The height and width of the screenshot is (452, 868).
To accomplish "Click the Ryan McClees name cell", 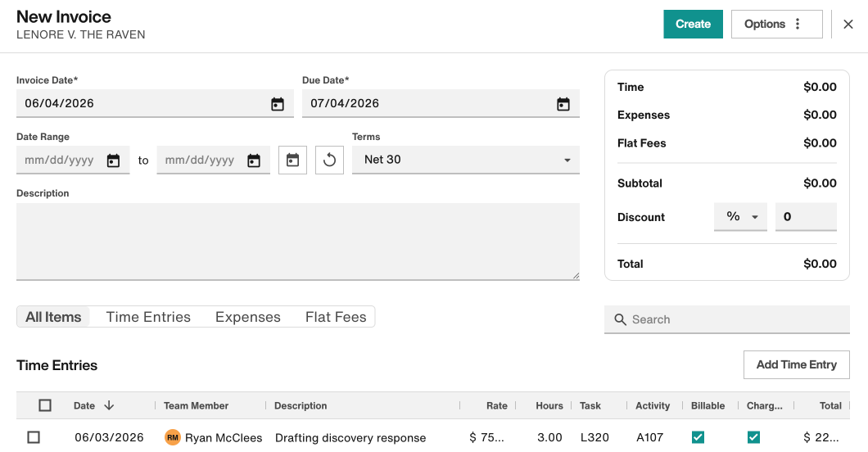I will tap(224, 437).
